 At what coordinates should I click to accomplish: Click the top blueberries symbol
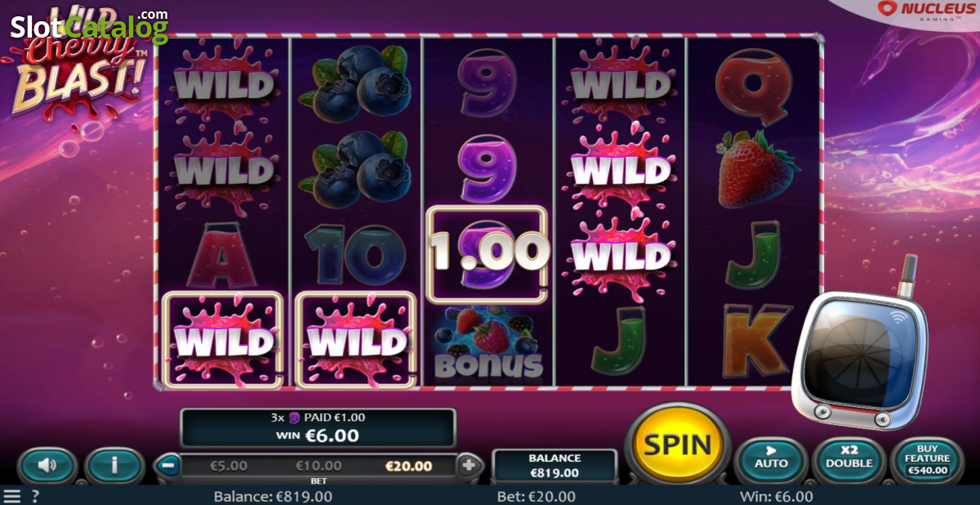pos(355,82)
